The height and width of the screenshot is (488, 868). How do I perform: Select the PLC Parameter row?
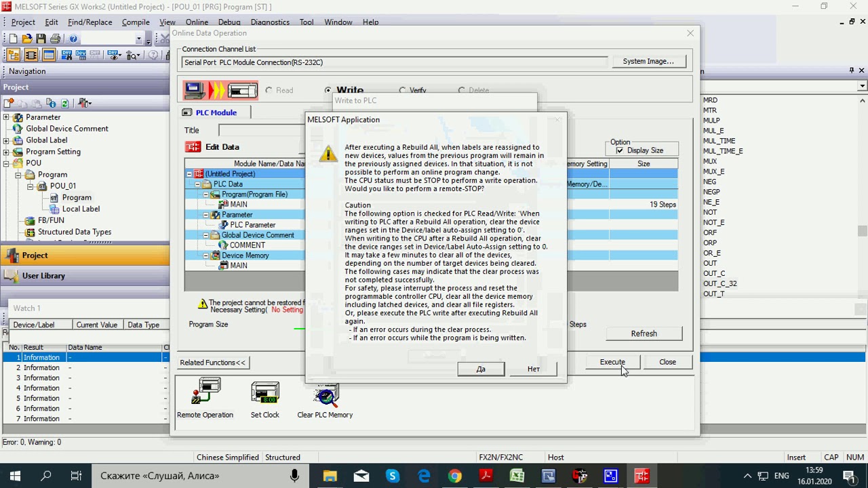click(252, 225)
